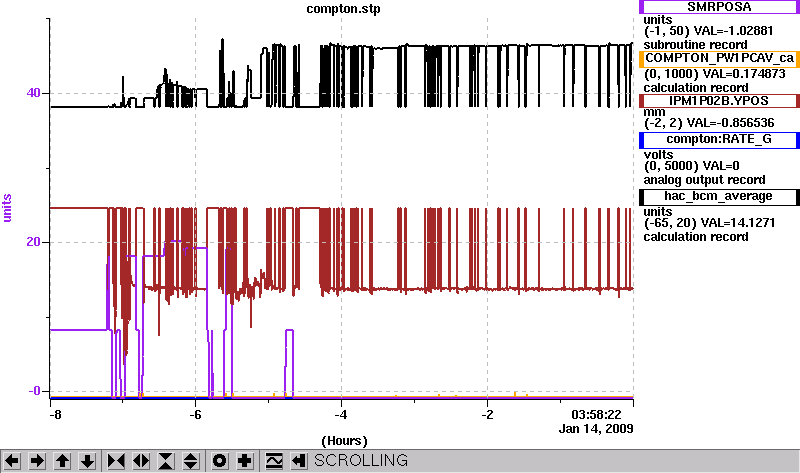Image resolution: width=800 pixels, height=473 pixels.
Task: Click the plus sign toolbar icon
Action: 245,461
